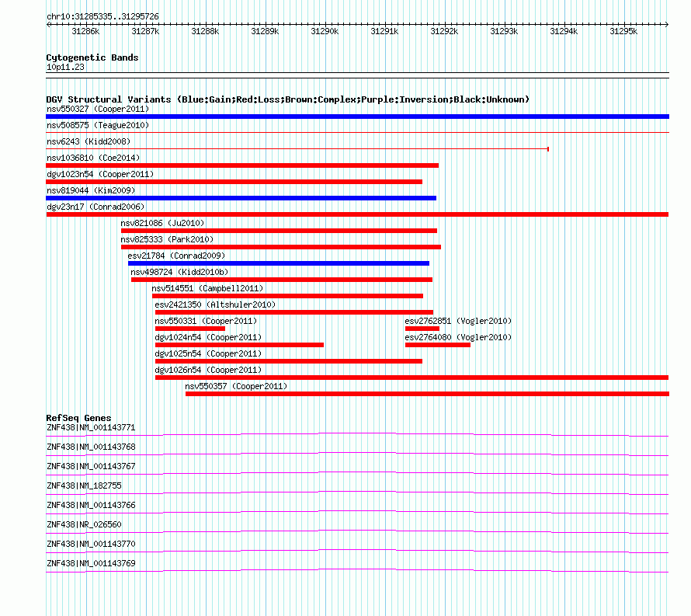Click the nsv819044 (Kim2009) label
This screenshot has width=691, height=616.
click(x=91, y=190)
